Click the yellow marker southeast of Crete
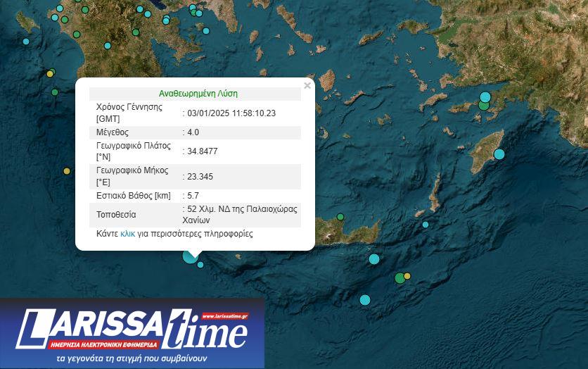The height and width of the screenshot is (369, 588). 407,276
